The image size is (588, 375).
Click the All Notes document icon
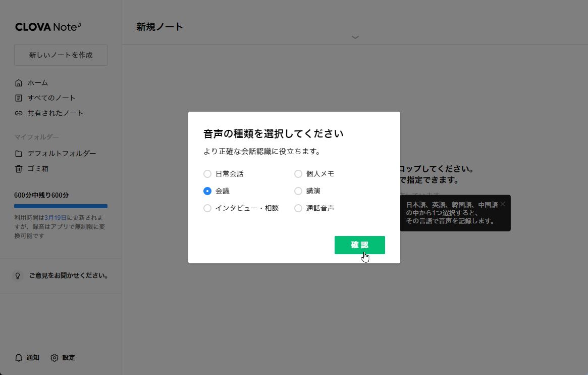pos(19,98)
